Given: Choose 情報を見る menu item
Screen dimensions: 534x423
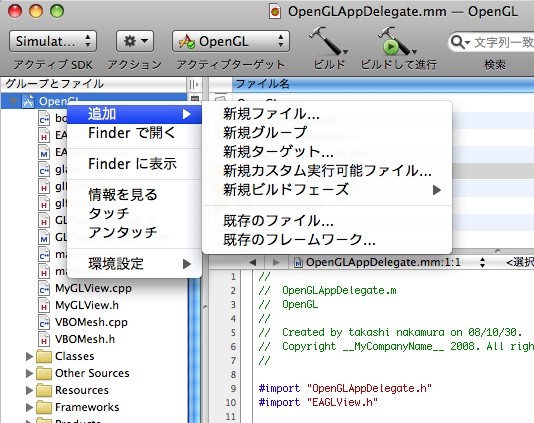Looking at the screenshot, I should coord(135,195).
